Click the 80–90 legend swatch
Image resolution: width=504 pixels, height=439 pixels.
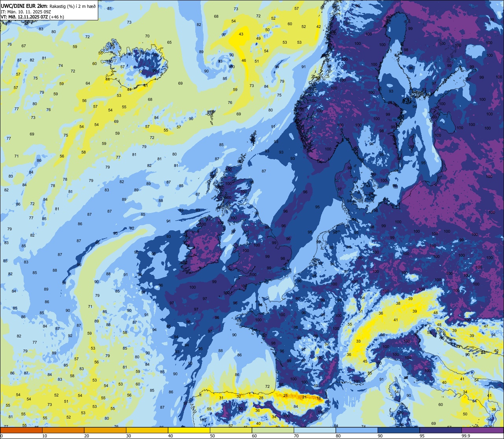point(357,430)
